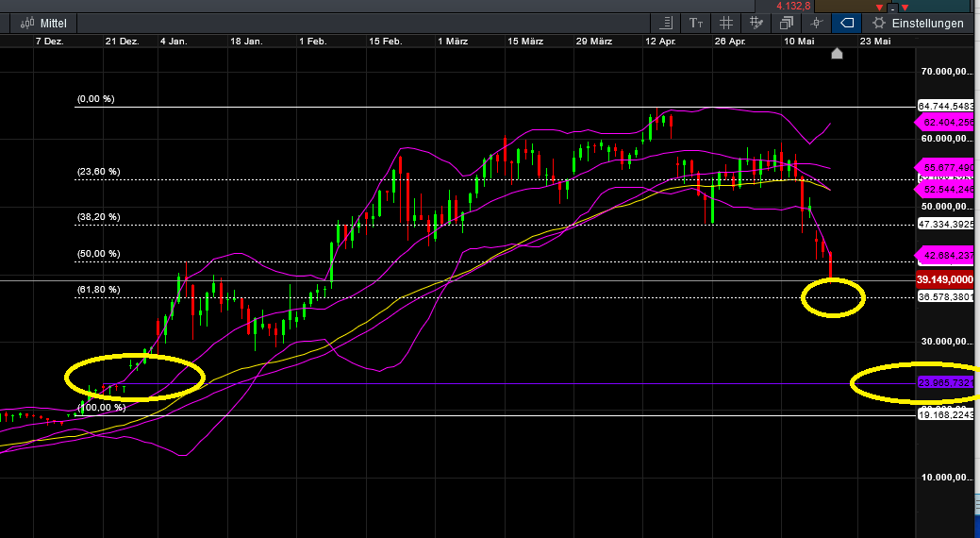Click the 64.744,5483 Fibonacci price label
This screenshot has height=538, width=980.
[x=945, y=107]
